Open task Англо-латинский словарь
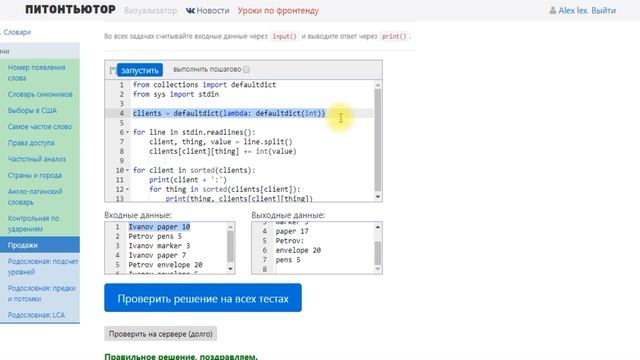Screen dimensions: 640x360 click(35, 197)
